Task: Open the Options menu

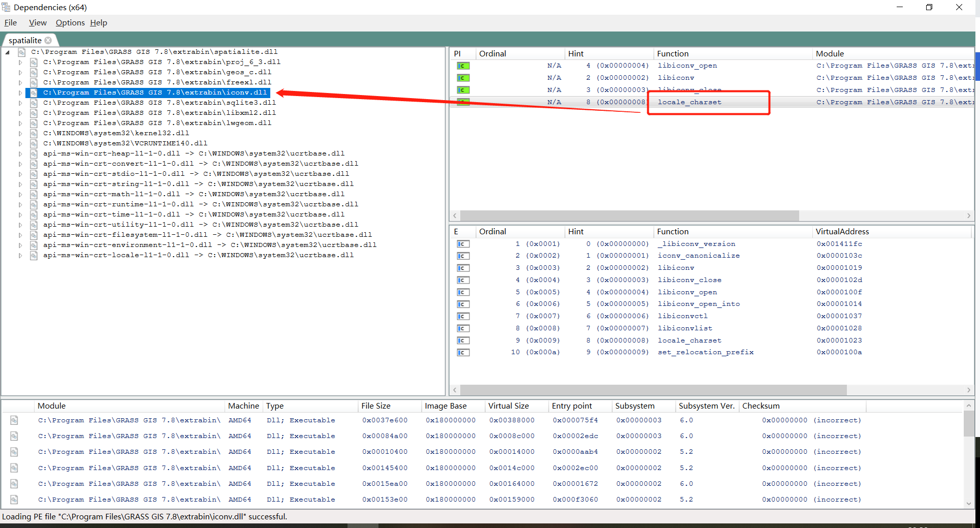Action: tap(70, 23)
